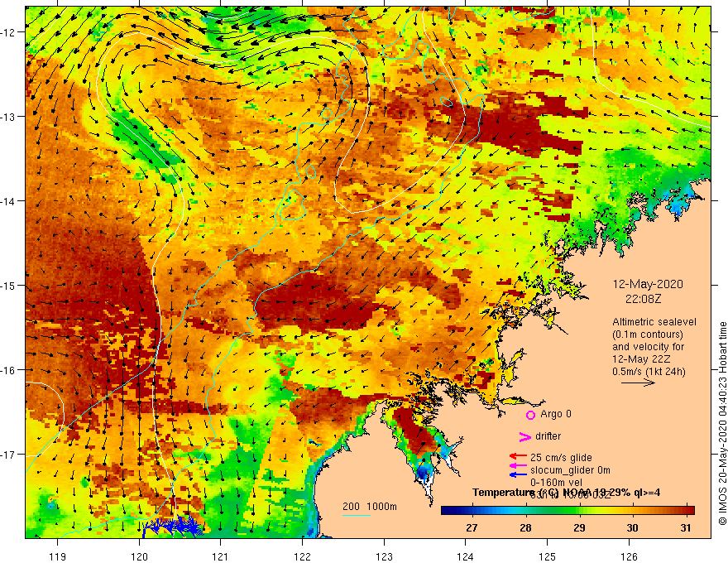
Task: Click latitude axis label -12
Action: point(8,32)
